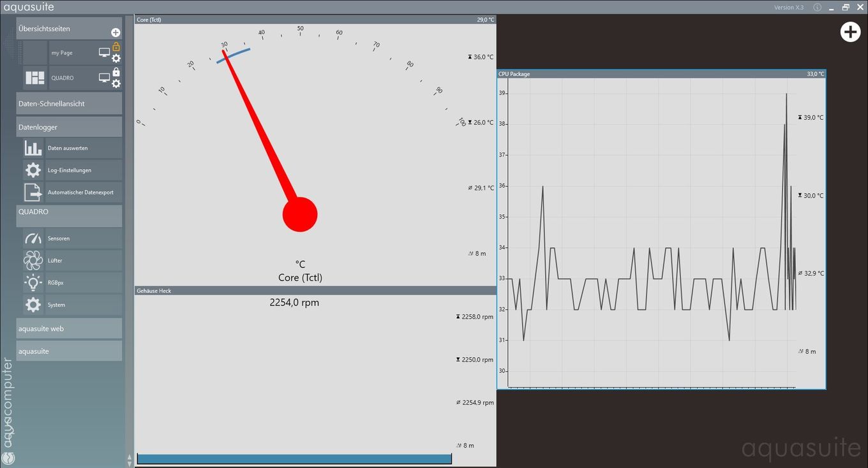Open QUADRO page settings gear
The height and width of the screenshot is (468, 868).
[x=116, y=84]
